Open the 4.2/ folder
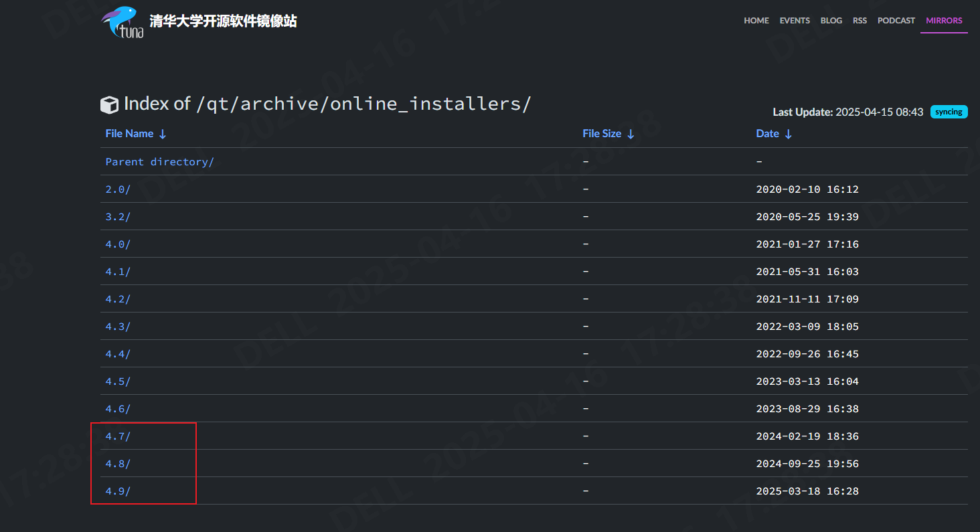This screenshot has height=532, width=980. click(x=118, y=299)
